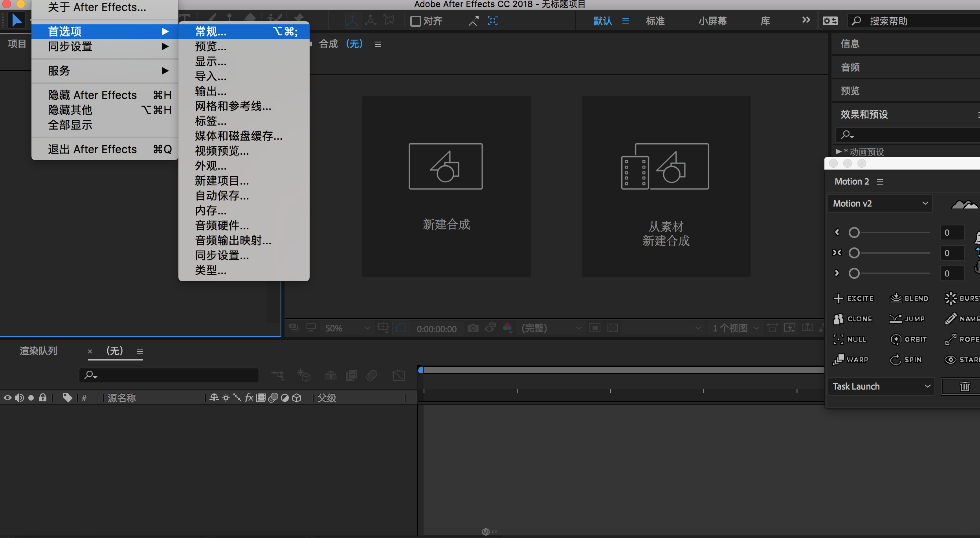980x538 pixels.
Task: Click the trash delete icon in Motion panel
Action: tap(965, 386)
